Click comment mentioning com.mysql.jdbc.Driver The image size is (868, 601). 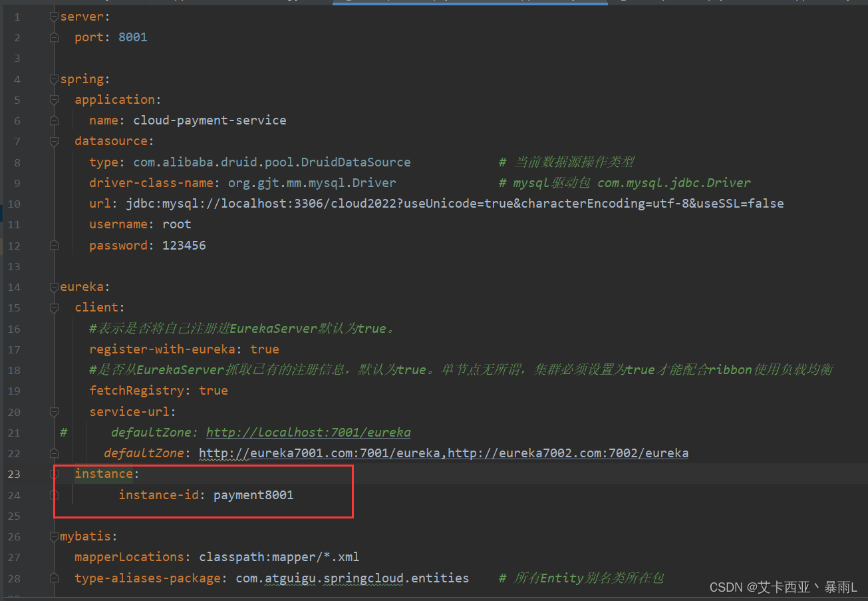[x=625, y=183]
